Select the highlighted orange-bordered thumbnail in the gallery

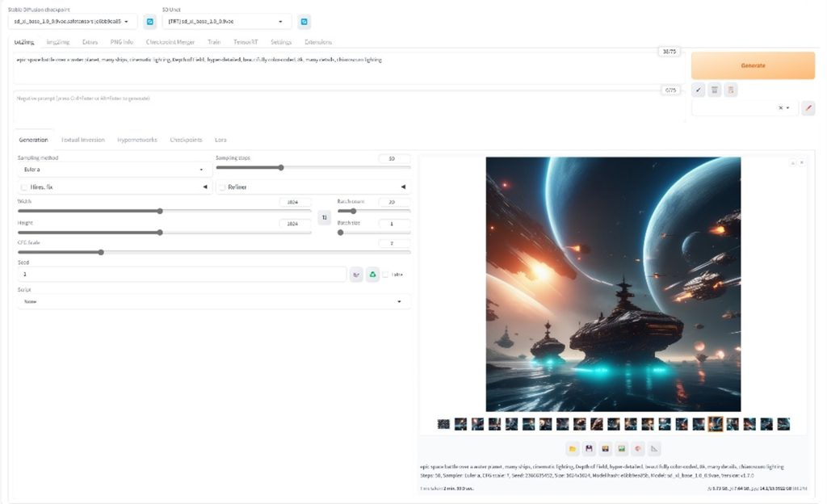click(x=716, y=424)
